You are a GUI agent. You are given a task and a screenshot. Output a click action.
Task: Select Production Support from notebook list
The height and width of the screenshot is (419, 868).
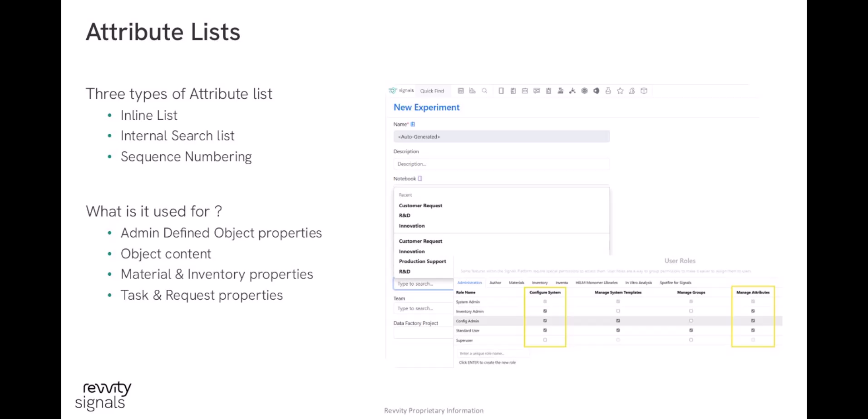[x=422, y=261]
